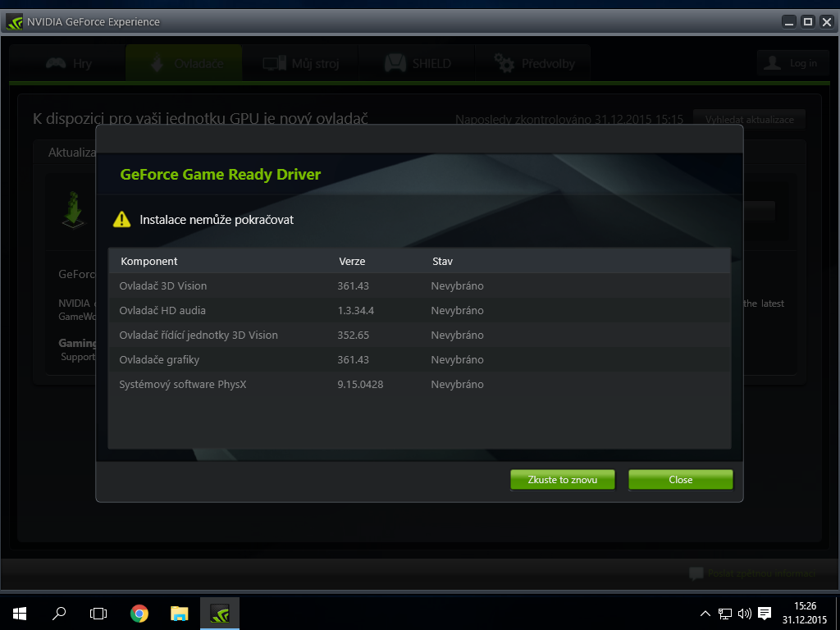Click Nevybráno status of PhysX row

pyautogui.click(x=457, y=385)
